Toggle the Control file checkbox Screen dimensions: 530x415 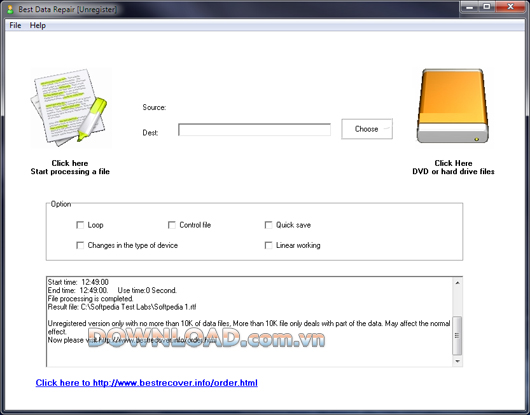172,225
